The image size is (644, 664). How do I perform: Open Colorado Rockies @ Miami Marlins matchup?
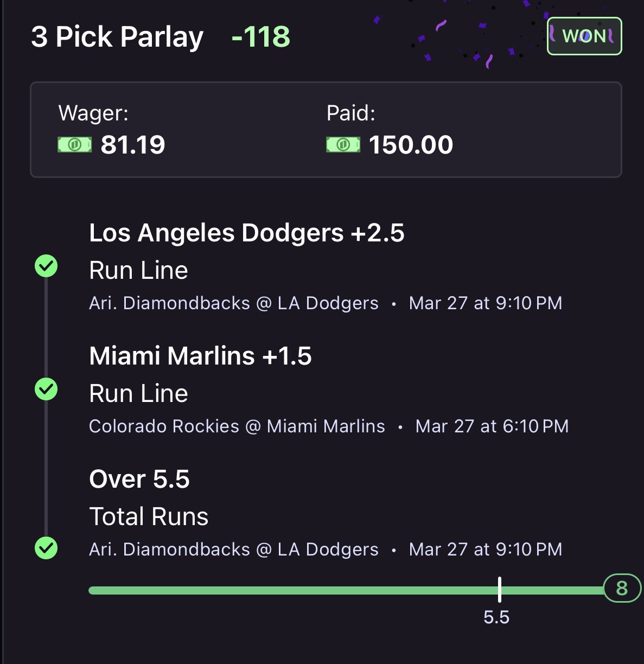click(237, 426)
